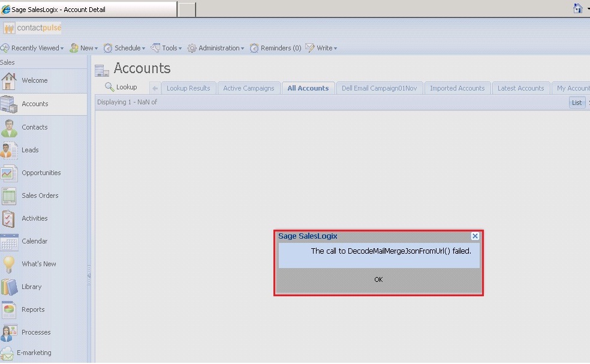Click the Reminders clock icon
The width and height of the screenshot is (590, 364).
pyautogui.click(x=254, y=48)
